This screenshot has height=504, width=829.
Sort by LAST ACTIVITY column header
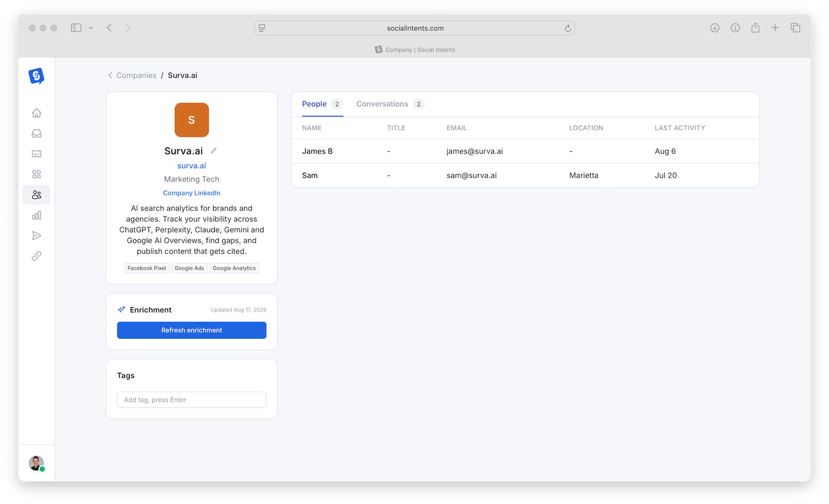click(680, 128)
